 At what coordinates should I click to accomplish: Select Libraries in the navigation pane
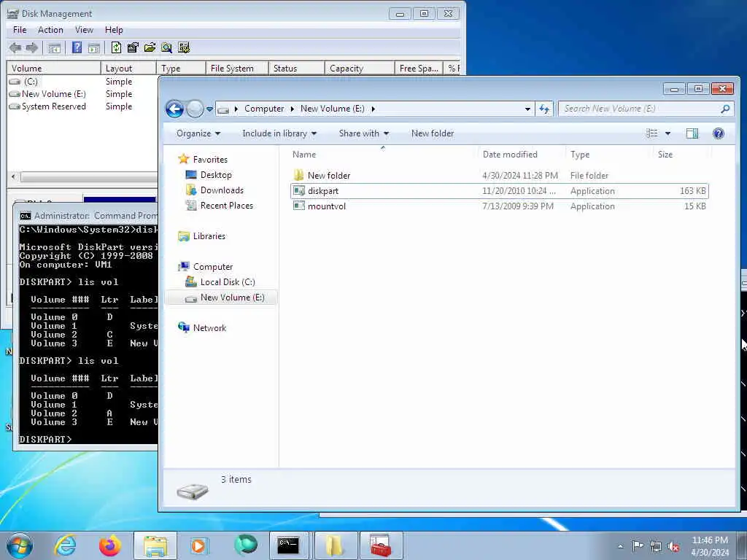(209, 236)
